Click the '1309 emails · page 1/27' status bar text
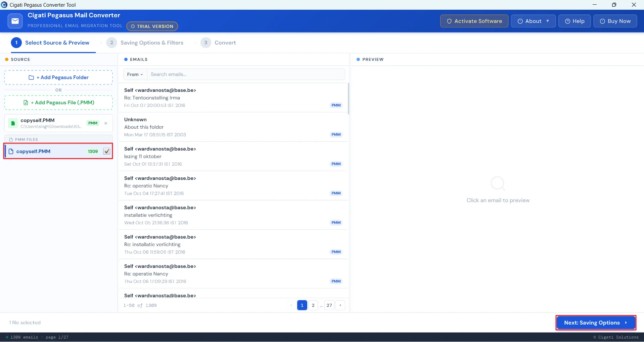Viewport: 644px width, 342px height. (x=39, y=337)
